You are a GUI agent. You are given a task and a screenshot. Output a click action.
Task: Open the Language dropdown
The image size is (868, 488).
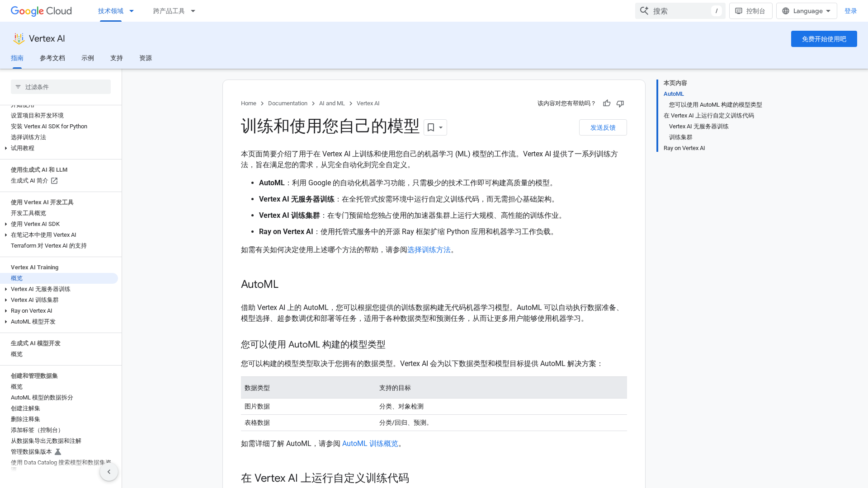coord(807,11)
